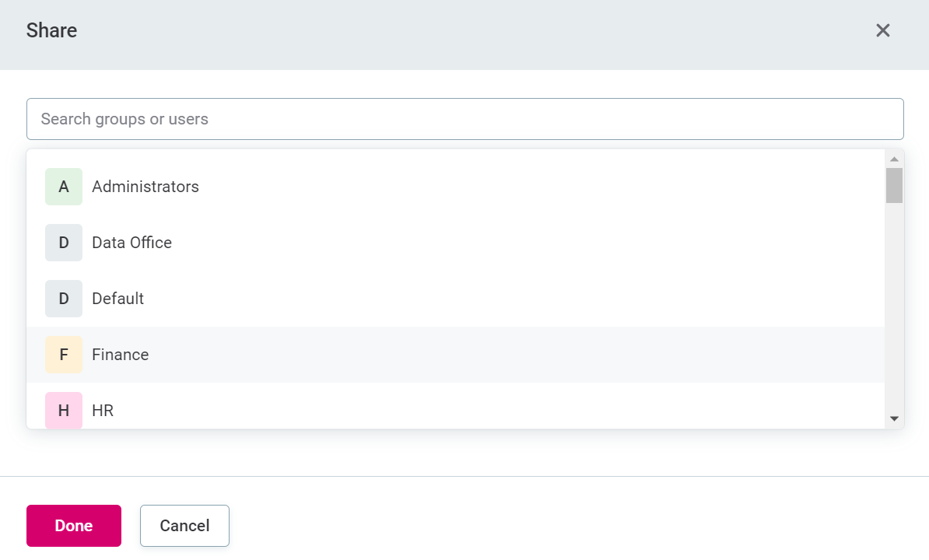Screen dimensions: 929x560
Task: Pick the Default group name
Action: tap(117, 299)
